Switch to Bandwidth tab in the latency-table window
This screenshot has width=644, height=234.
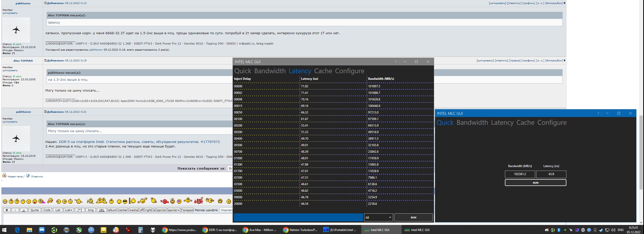(270, 71)
